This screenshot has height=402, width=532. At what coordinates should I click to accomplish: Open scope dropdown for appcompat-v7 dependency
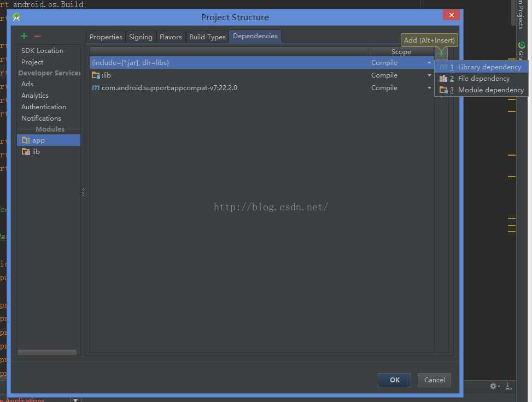click(429, 88)
